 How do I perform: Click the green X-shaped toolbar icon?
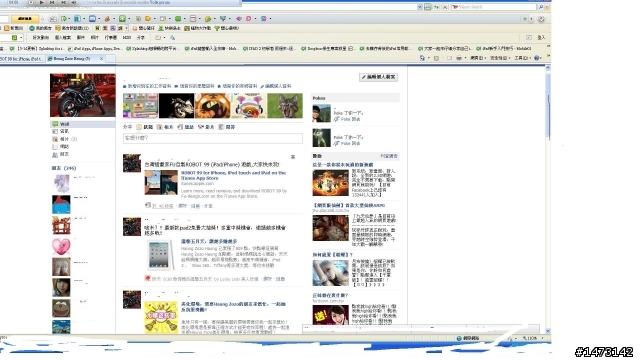point(122,19)
